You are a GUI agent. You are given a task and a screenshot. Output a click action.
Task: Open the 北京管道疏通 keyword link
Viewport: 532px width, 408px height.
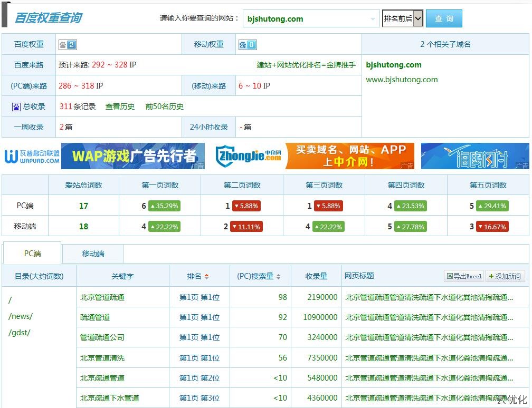pyautogui.click(x=102, y=297)
